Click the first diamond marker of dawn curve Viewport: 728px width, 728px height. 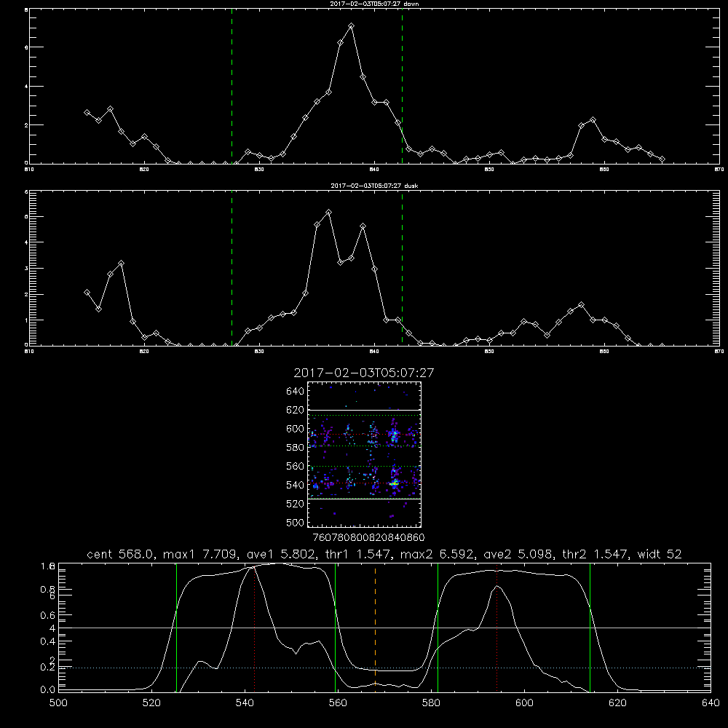tap(87, 112)
